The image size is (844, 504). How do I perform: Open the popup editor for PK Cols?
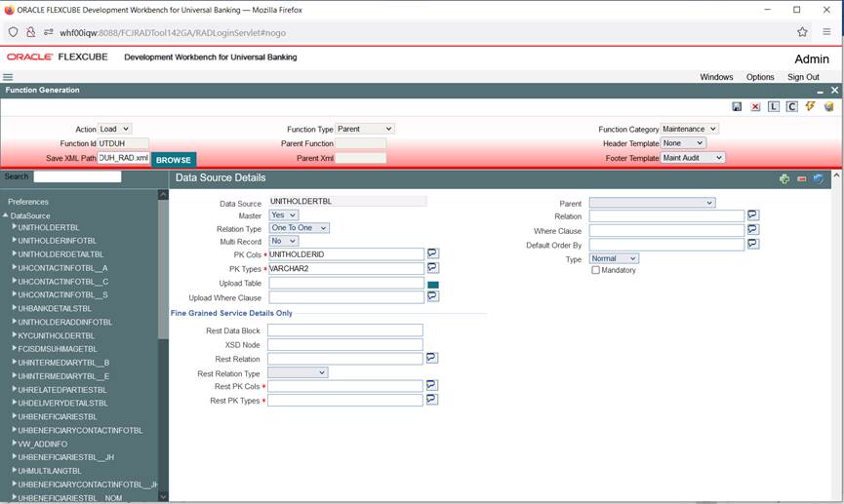pos(433,253)
